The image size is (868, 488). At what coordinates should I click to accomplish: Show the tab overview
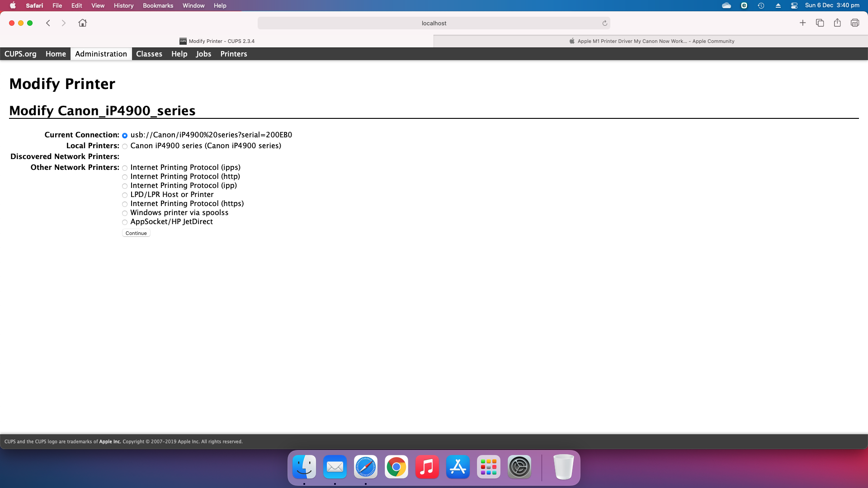click(x=820, y=23)
